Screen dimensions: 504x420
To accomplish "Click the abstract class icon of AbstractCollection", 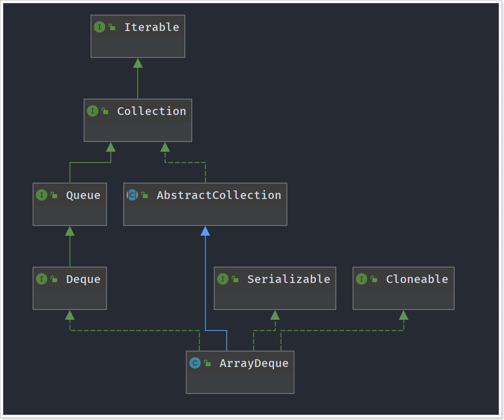I will [132, 195].
